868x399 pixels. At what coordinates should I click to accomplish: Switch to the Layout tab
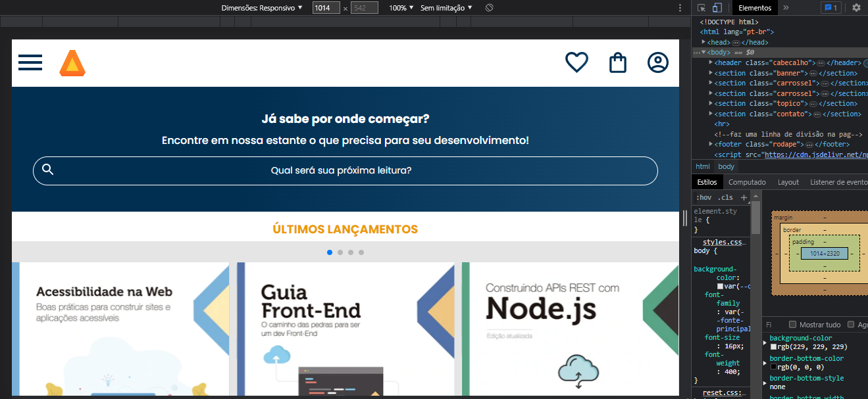coord(788,182)
